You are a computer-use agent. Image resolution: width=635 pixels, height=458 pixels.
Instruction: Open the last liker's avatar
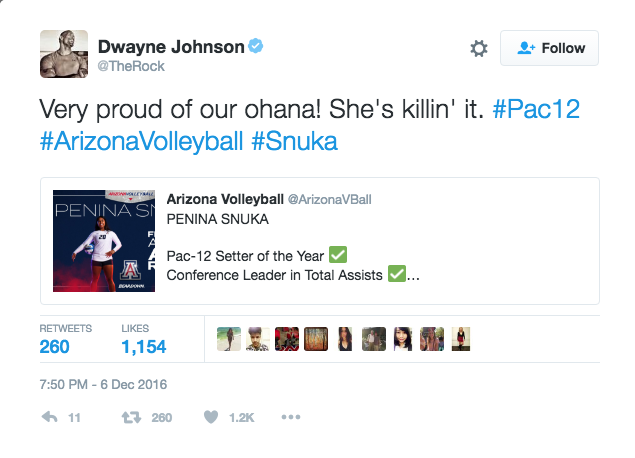[x=461, y=339]
